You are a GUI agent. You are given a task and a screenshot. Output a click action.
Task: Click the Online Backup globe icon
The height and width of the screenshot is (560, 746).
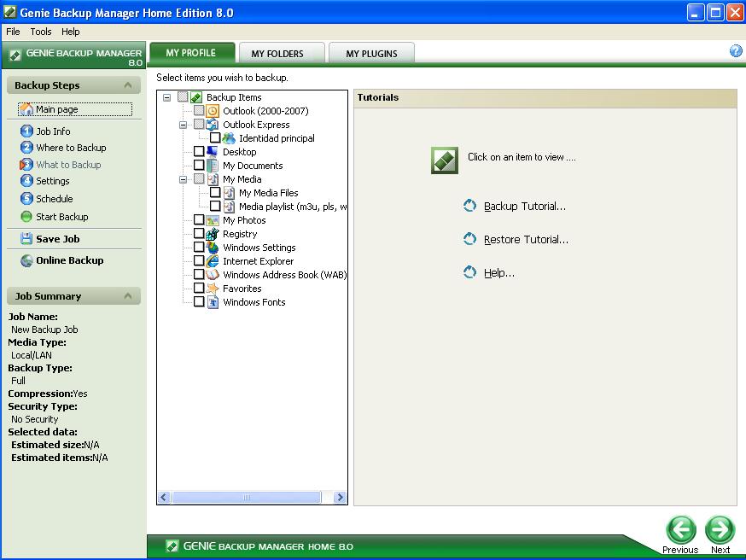click(x=26, y=260)
